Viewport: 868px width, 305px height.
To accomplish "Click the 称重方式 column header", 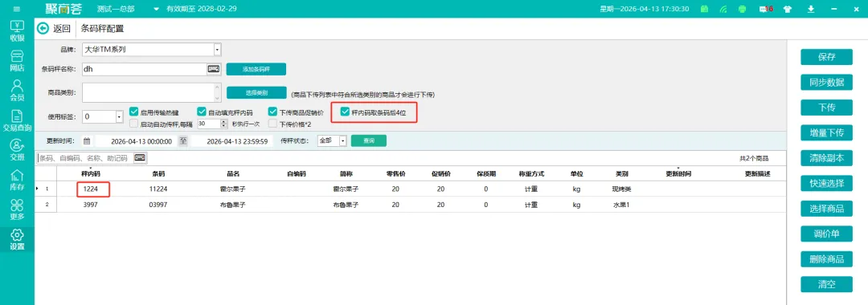I will tap(531, 173).
